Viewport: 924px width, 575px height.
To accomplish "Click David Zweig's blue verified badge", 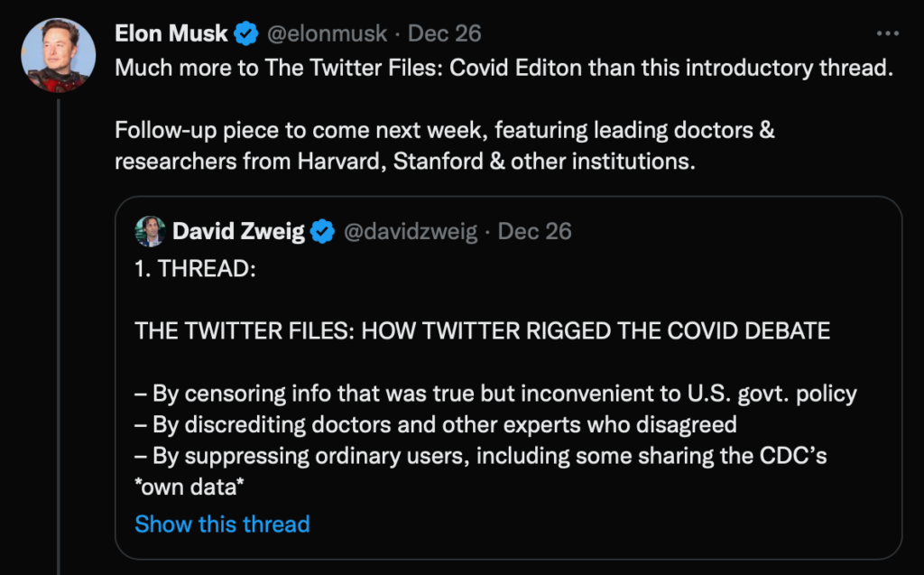I will tap(322, 232).
